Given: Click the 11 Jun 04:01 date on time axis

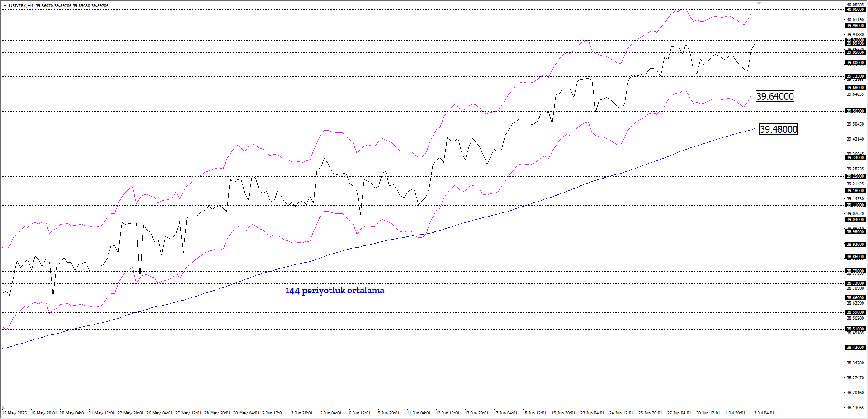Looking at the screenshot, I should tap(419, 413).
